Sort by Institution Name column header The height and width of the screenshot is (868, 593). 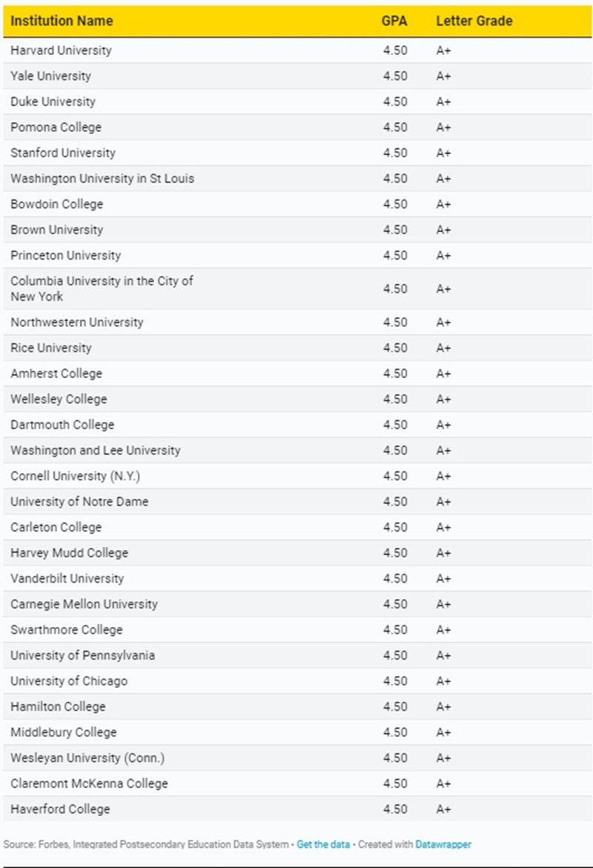point(62,21)
